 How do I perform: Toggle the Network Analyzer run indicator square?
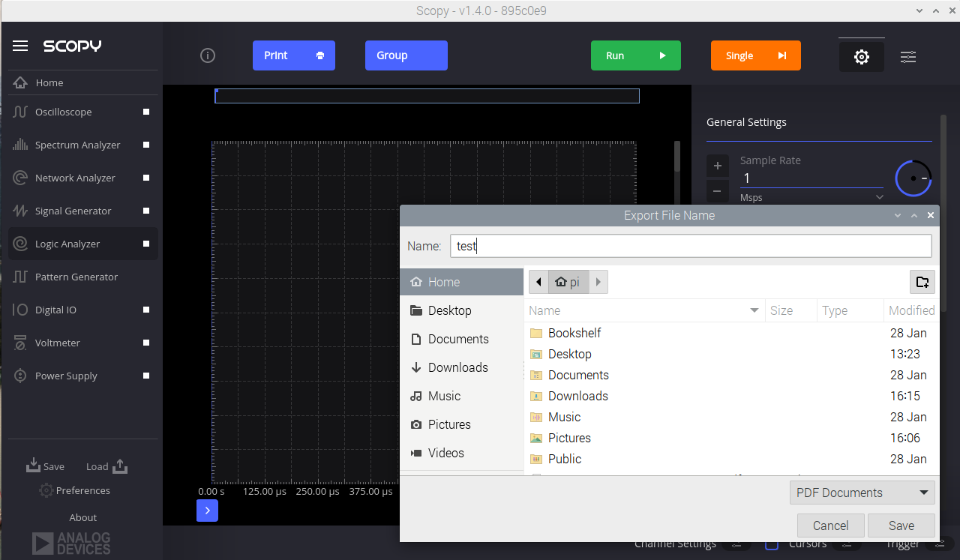click(146, 178)
